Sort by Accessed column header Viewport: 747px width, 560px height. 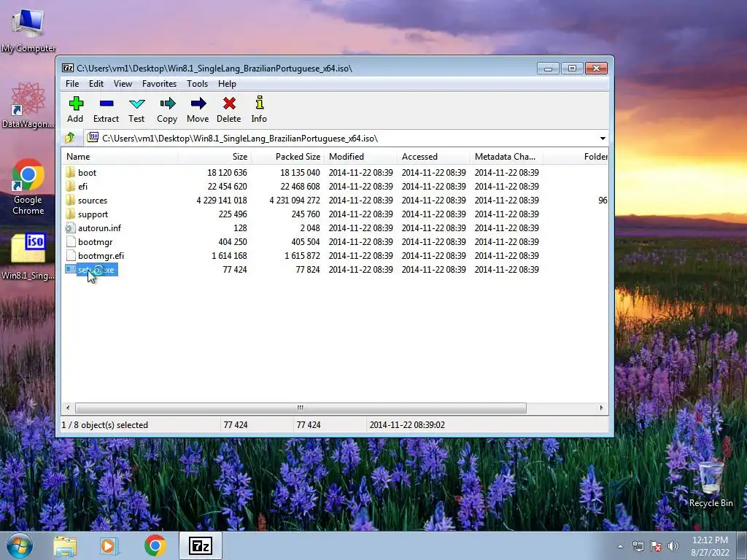click(x=433, y=157)
